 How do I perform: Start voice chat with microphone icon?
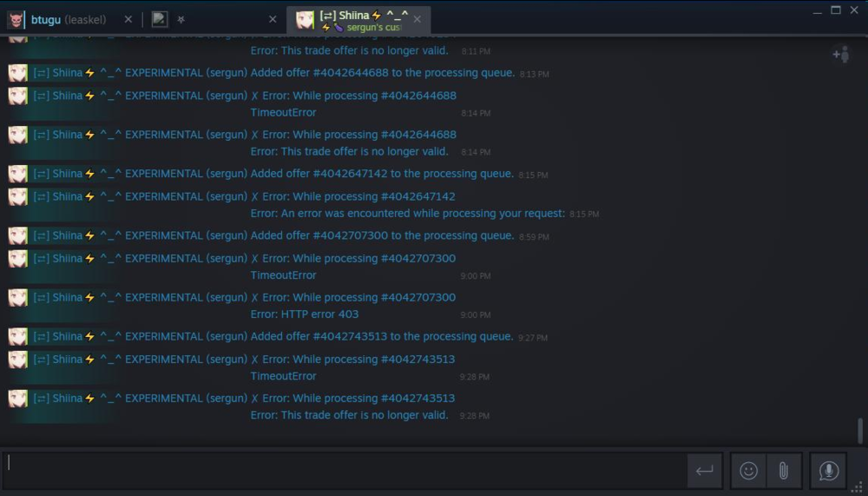828,471
